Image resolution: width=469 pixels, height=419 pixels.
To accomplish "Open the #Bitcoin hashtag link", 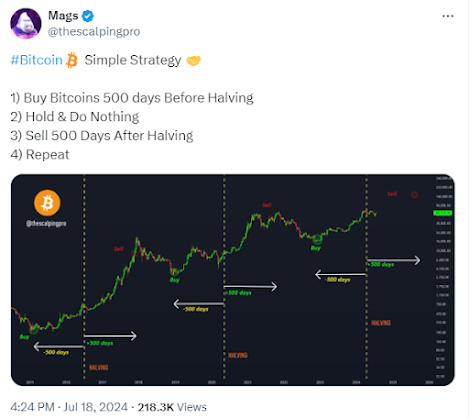I will point(36,60).
